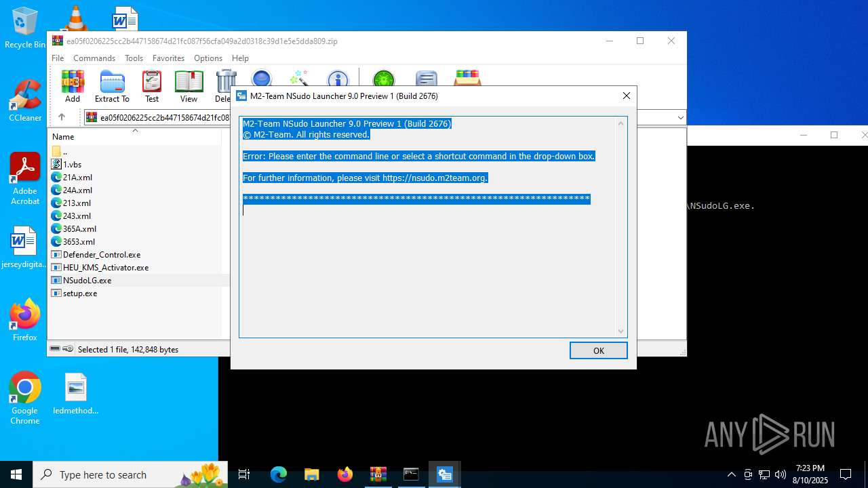
Task: Click the exe icon beside setup.exe
Action: point(56,293)
